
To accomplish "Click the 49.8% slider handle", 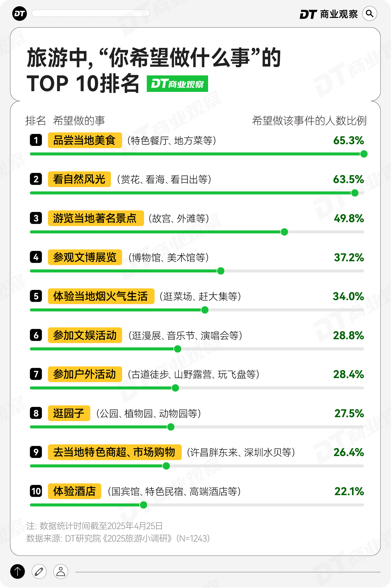I will [284, 232].
